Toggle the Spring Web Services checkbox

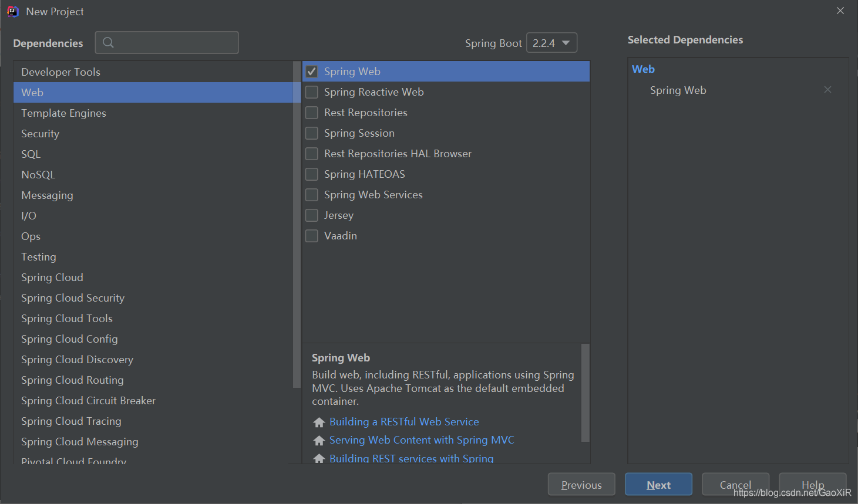[x=312, y=195]
